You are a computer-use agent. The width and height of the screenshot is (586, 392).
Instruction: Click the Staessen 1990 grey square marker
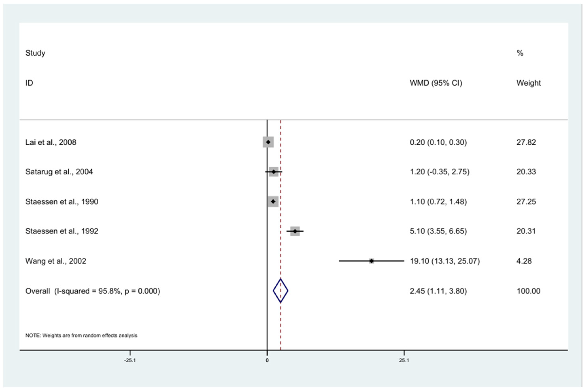pyautogui.click(x=273, y=201)
